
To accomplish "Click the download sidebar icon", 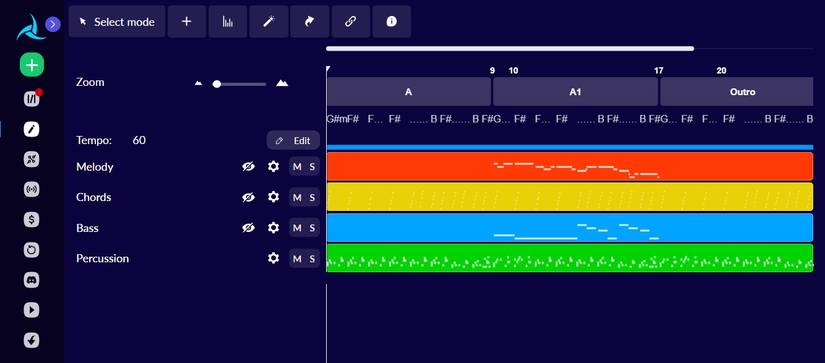I will (x=32, y=340).
